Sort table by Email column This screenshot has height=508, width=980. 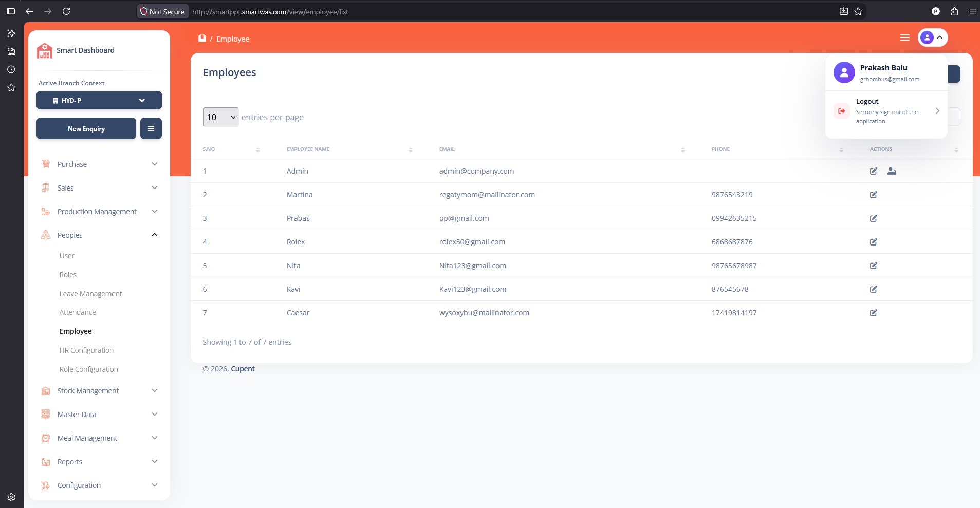coord(562,149)
